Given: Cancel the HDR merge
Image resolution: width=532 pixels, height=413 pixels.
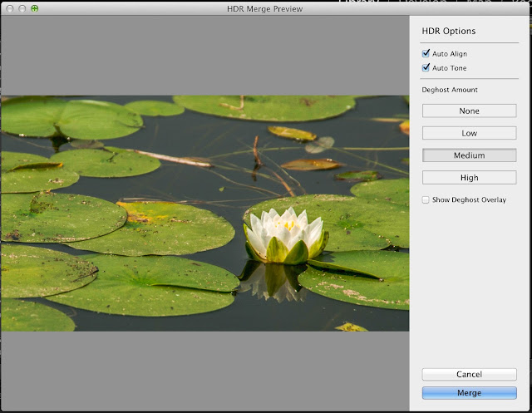Looking at the screenshot, I should [469, 374].
